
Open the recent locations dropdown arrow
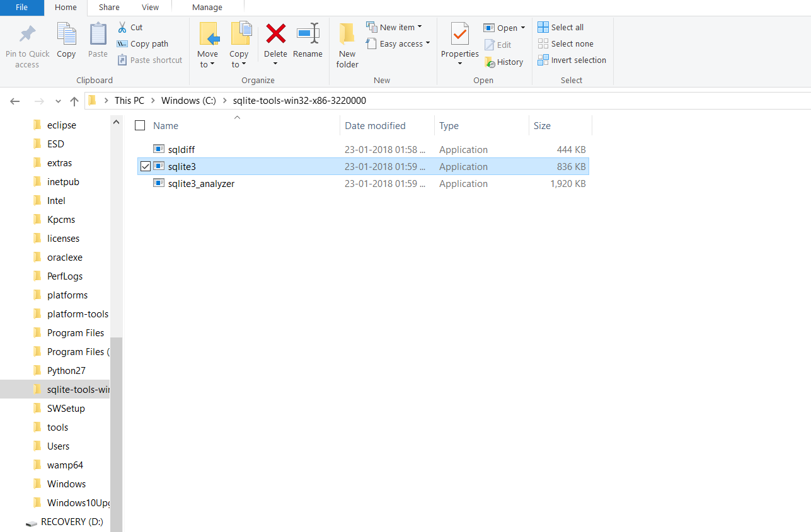[59, 101]
